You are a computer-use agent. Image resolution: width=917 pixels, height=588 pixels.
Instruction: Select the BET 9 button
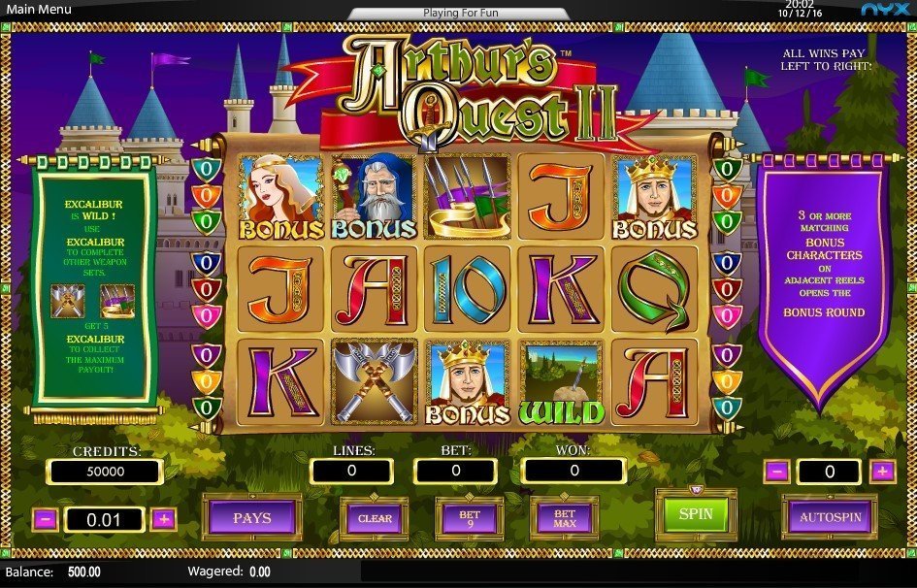469,518
